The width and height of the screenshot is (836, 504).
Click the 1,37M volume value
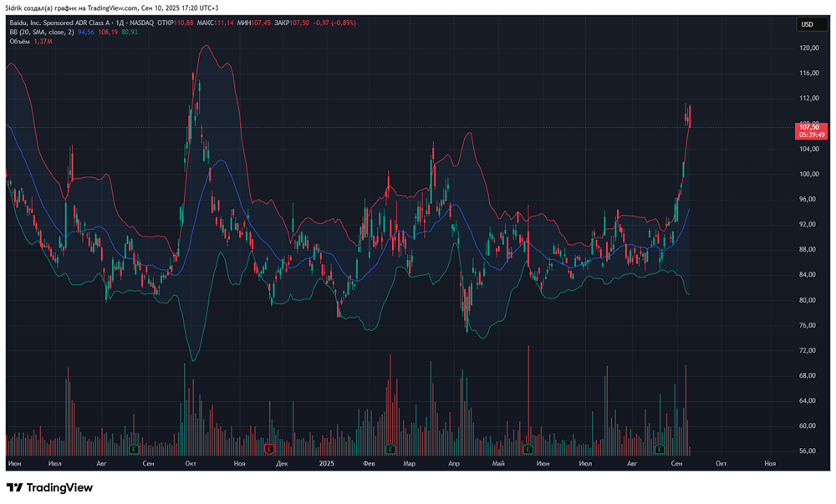pos(43,42)
